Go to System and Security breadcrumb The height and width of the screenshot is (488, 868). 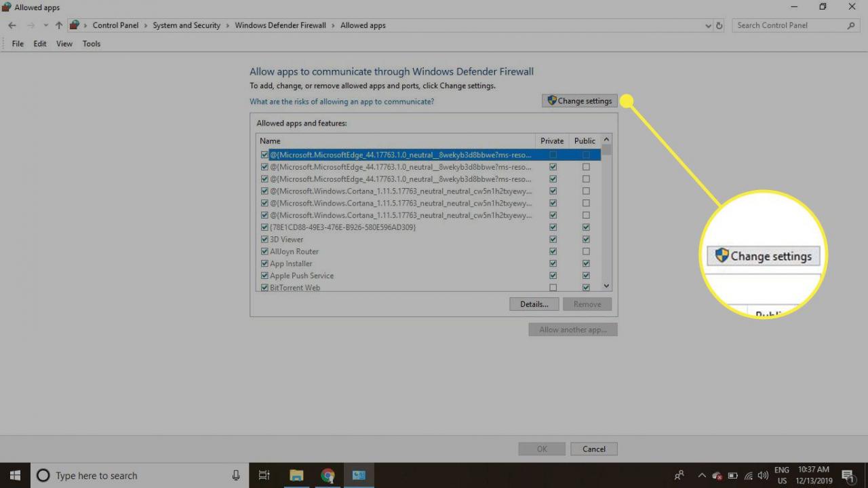pyautogui.click(x=186, y=25)
